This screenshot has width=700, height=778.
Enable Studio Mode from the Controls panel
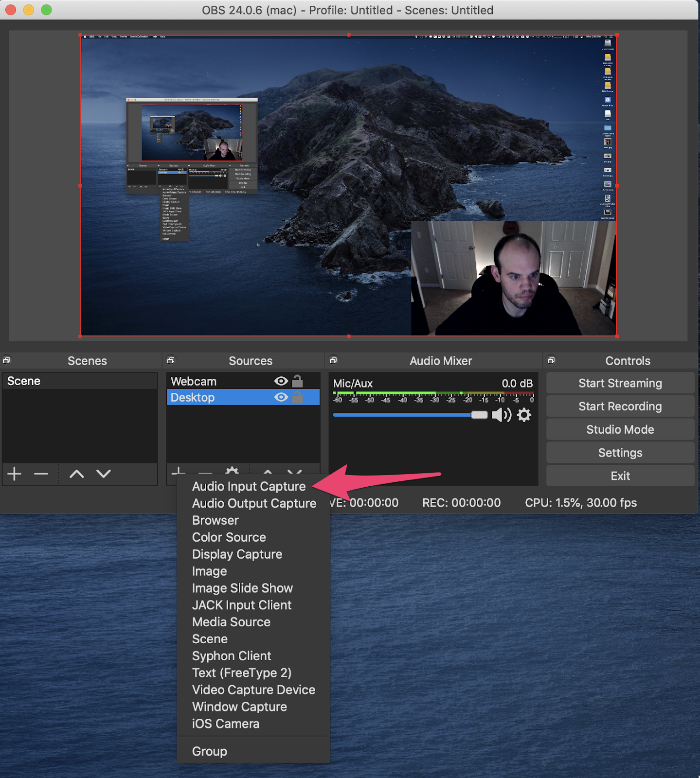click(620, 429)
